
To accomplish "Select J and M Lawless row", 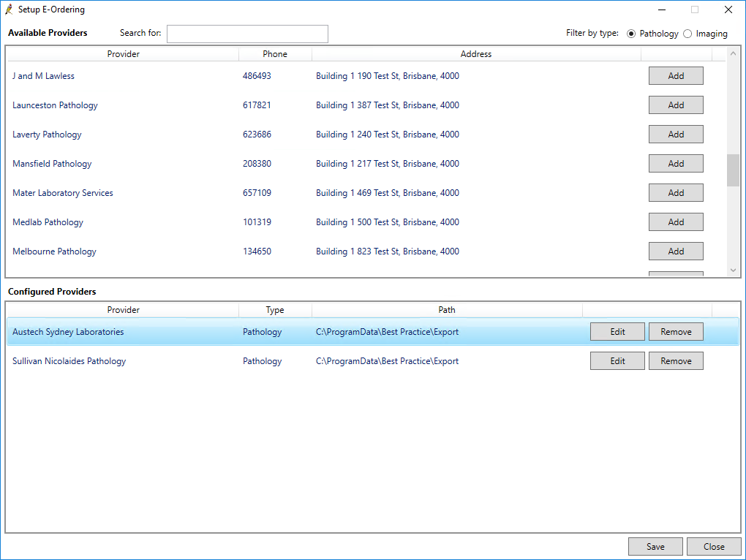I will click(x=366, y=76).
